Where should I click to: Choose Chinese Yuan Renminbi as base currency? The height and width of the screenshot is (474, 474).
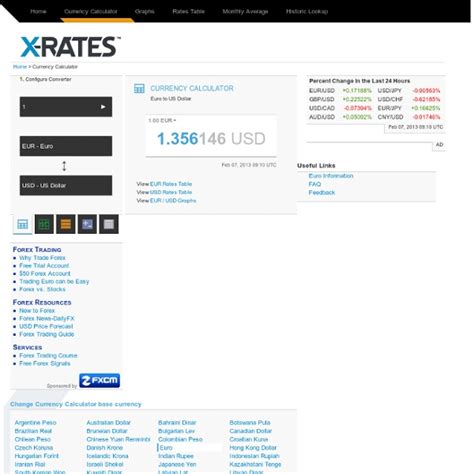click(118, 439)
